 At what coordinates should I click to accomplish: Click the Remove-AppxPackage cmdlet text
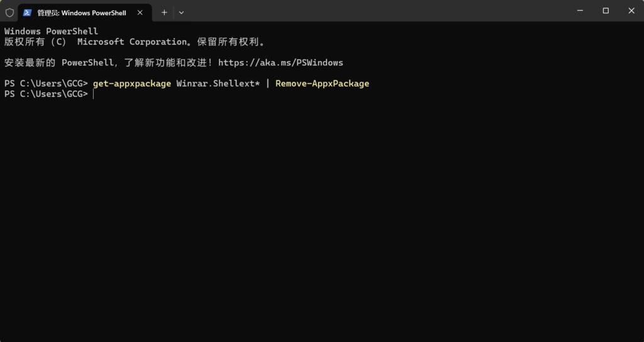pyautogui.click(x=323, y=84)
